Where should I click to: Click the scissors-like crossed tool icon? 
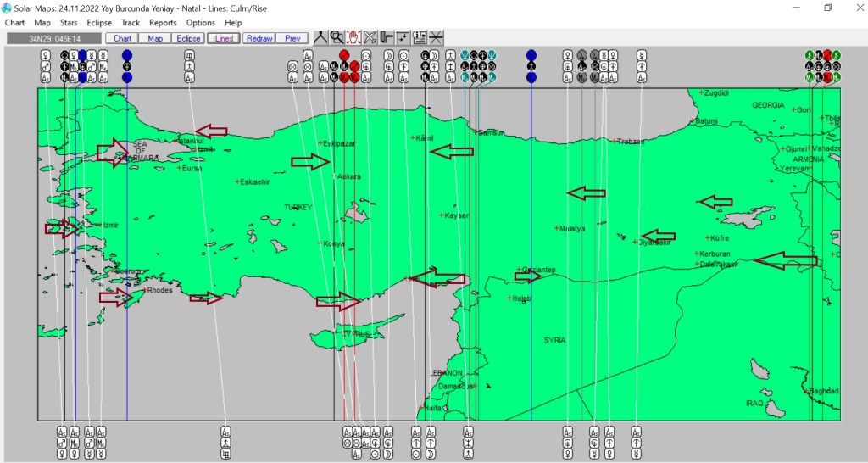pyautogui.click(x=370, y=37)
